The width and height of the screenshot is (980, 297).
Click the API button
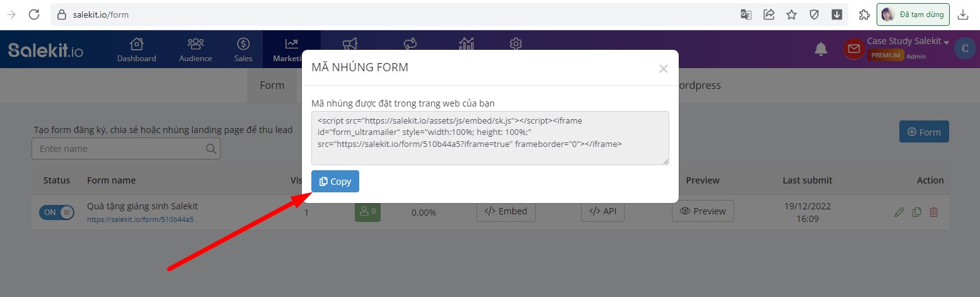(x=602, y=211)
